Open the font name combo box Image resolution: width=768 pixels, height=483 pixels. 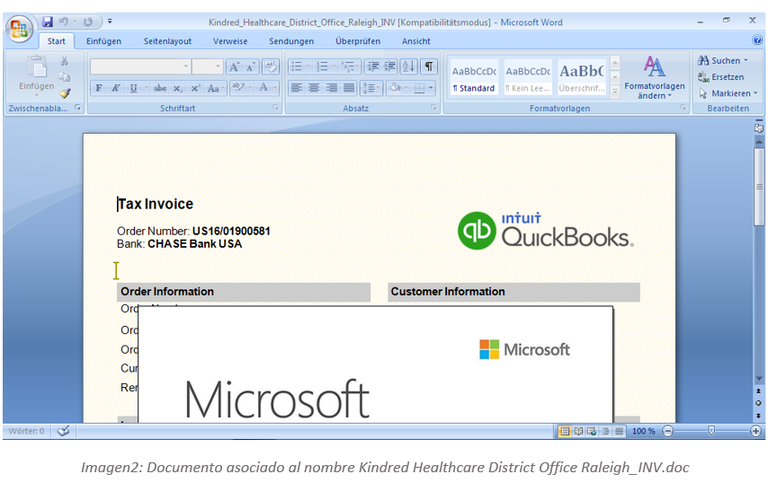coord(141,66)
